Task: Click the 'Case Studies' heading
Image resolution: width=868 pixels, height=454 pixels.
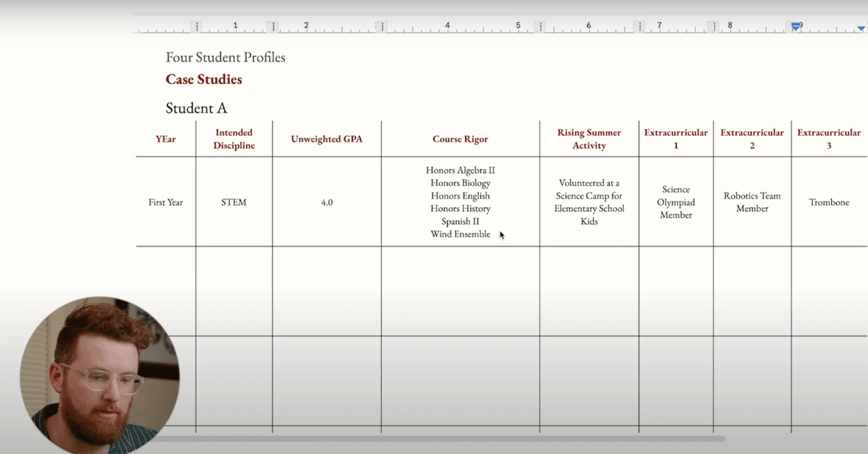Action: (x=204, y=80)
